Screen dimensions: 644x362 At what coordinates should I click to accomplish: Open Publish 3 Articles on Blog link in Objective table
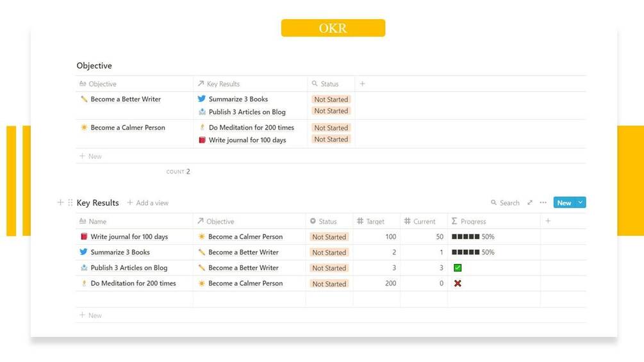[x=247, y=111]
